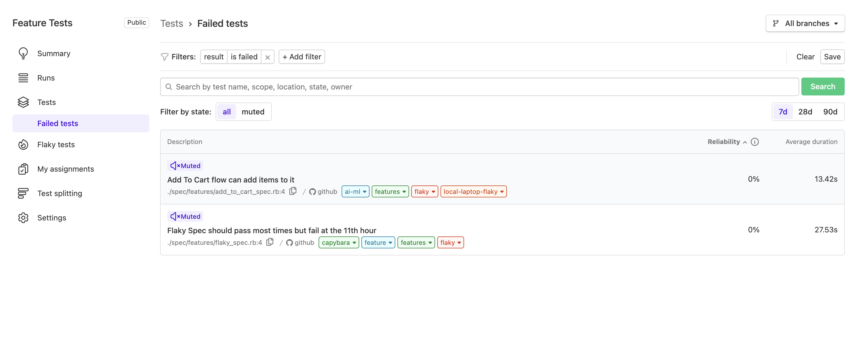Click the green Search button

pyautogui.click(x=822, y=86)
